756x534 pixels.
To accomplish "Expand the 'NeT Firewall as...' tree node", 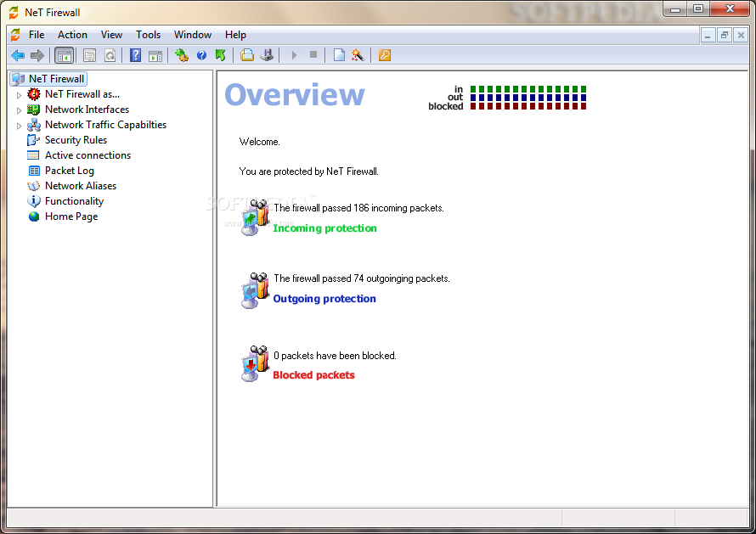I will 19,95.
